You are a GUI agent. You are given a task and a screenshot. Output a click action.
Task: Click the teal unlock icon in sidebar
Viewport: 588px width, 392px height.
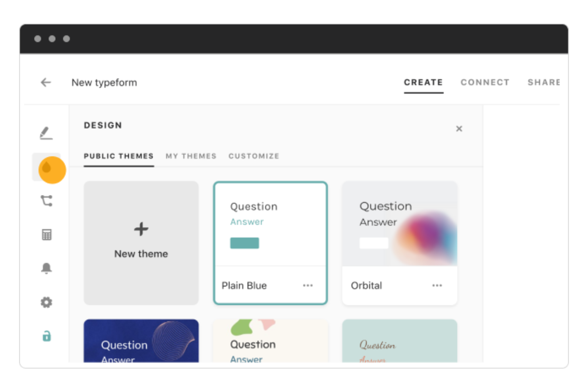click(46, 336)
